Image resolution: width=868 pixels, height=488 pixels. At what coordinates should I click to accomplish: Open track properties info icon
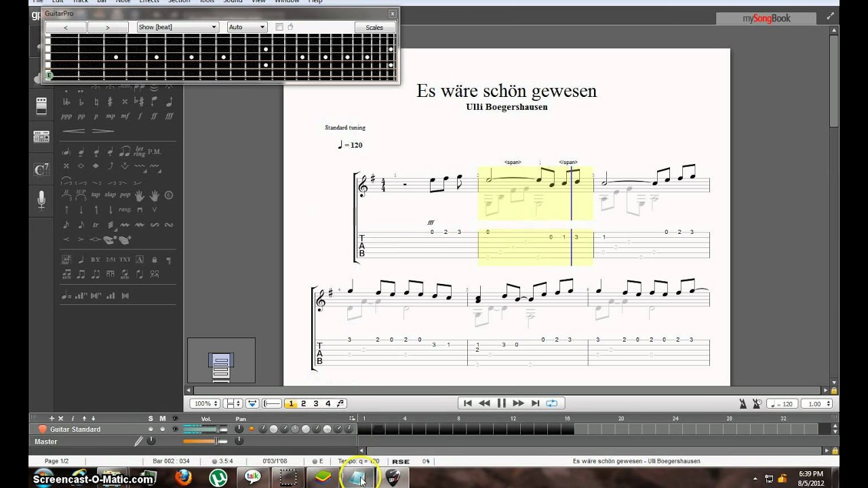click(x=73, y=418)
